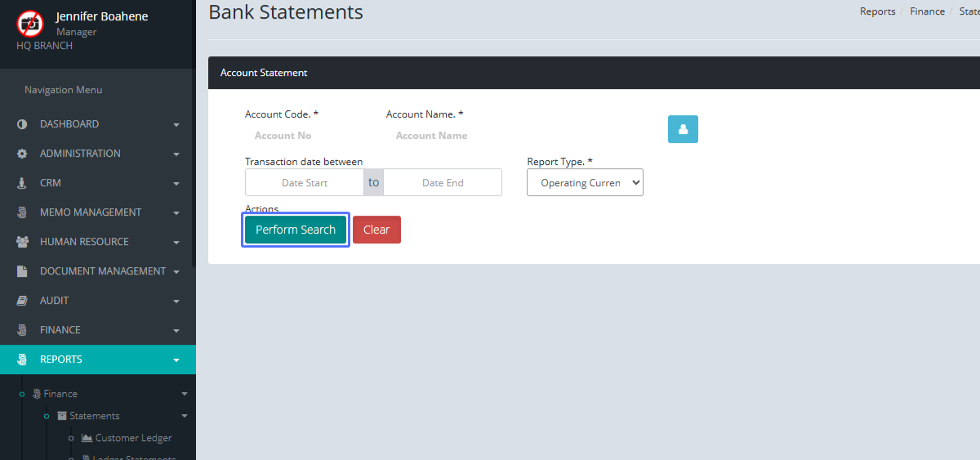Open Customer Ledger report
980x460 pixels.
[133, 438]
